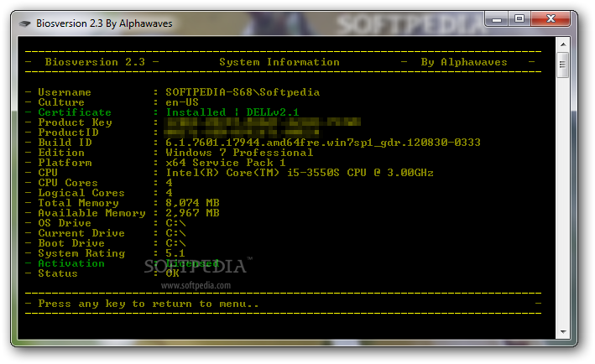The image size is (595, 364).
Task: Click the green 'Activation' label
Action: point(71,263)
